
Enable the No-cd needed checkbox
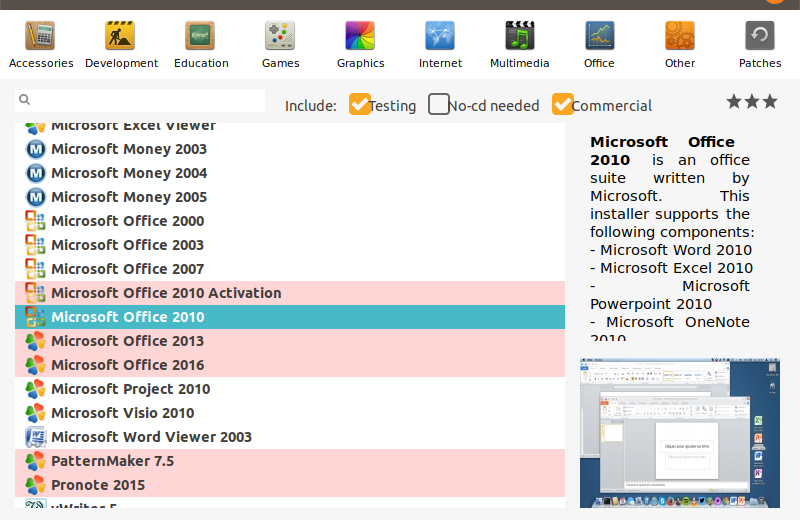439,104
